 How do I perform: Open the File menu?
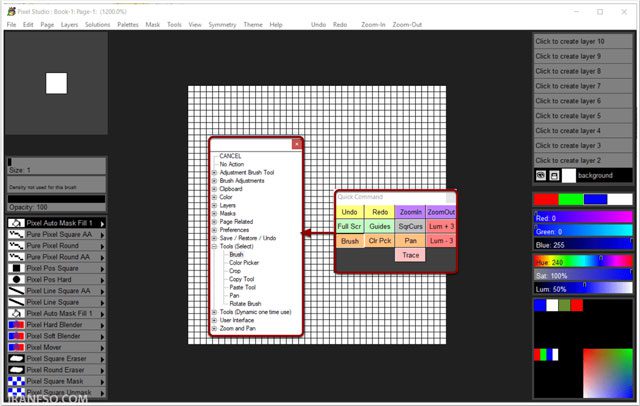coord(11,24)
